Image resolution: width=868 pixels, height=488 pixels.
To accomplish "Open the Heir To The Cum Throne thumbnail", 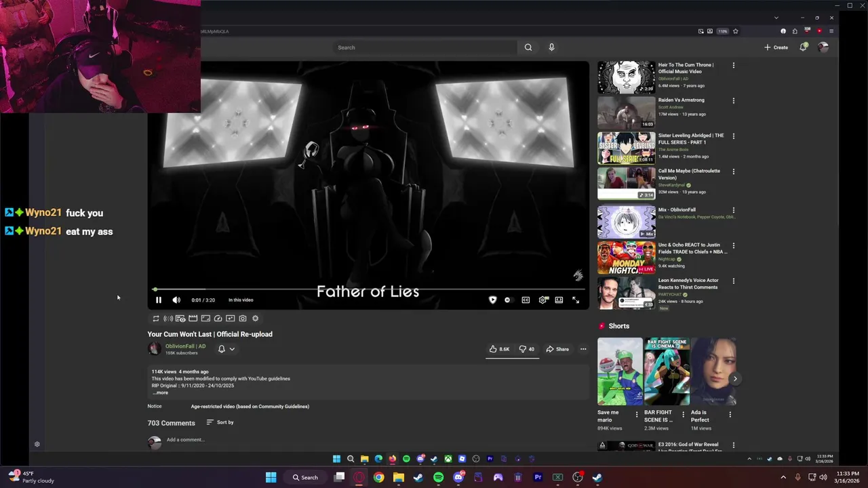I will pos(626,77).
